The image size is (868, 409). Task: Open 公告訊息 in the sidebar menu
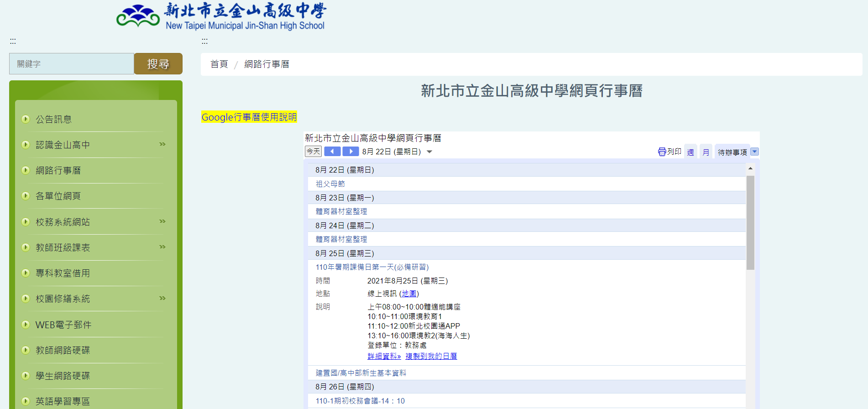pos(53,119)
